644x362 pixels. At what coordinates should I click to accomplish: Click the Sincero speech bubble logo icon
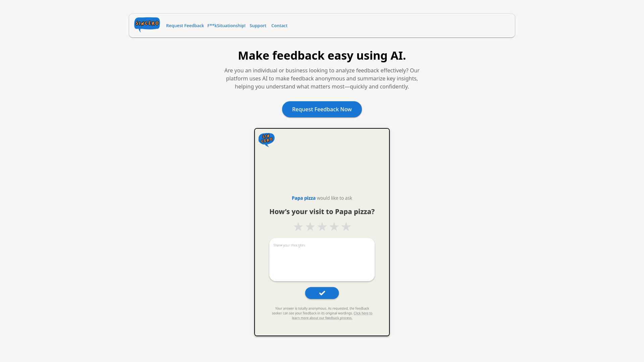tap(147, 25)
